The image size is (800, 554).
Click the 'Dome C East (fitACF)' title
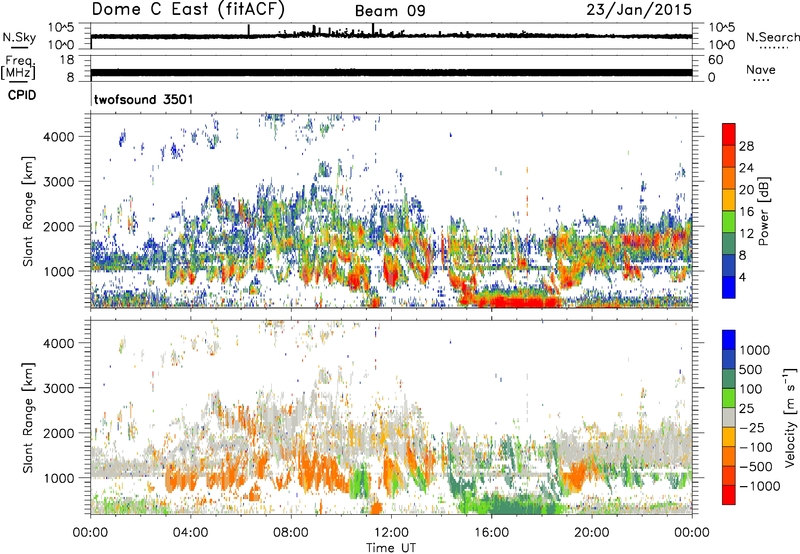[x=188, y=9]
